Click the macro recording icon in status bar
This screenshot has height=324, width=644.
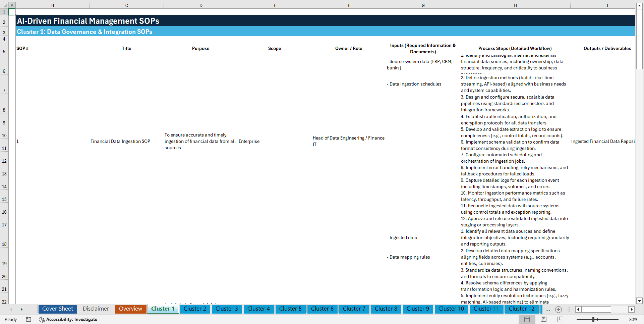tap(28, 319)
